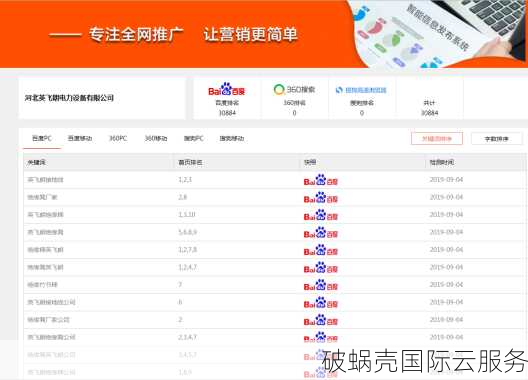Switch to the 百度PC tab
The width and height of the screenshot is (528, 380).
pyautogui.click(x=42, y=138)
